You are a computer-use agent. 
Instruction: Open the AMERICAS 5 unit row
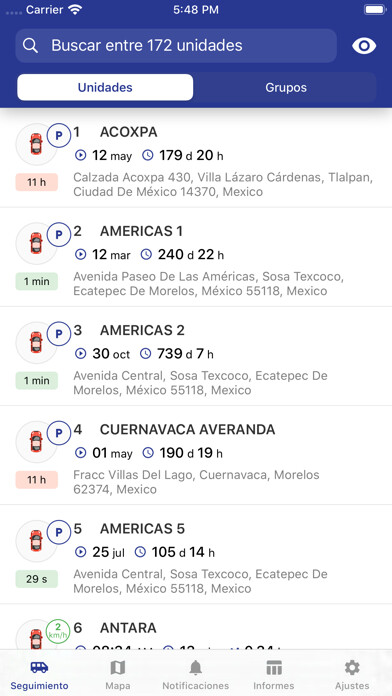196,554
